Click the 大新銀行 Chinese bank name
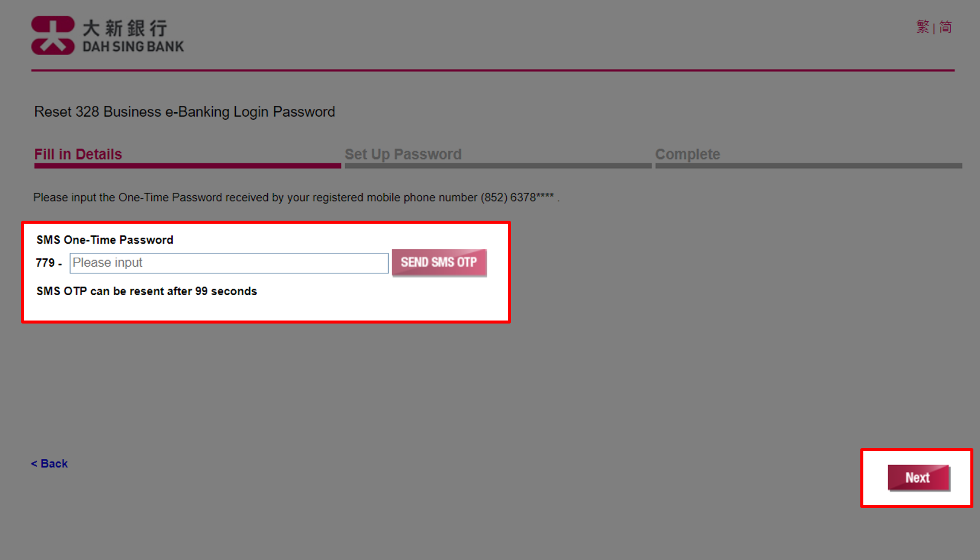 pyautogui.click(x=125, y=28)
